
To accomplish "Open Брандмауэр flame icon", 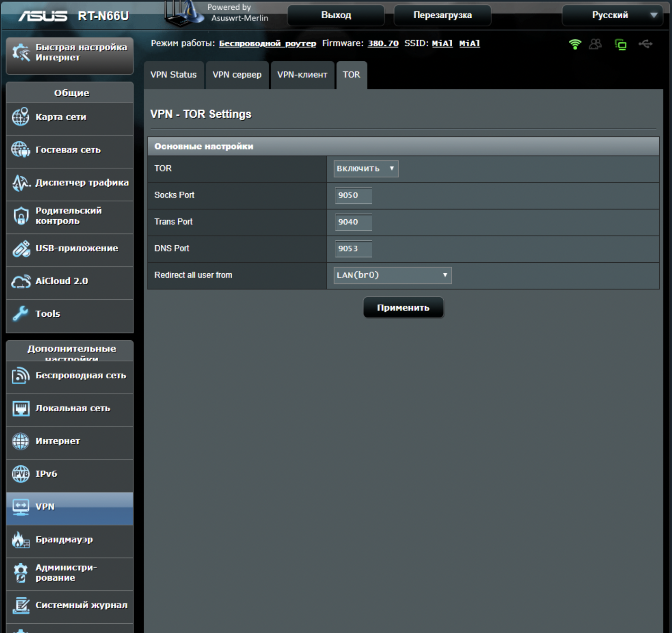I will point(21,539).
